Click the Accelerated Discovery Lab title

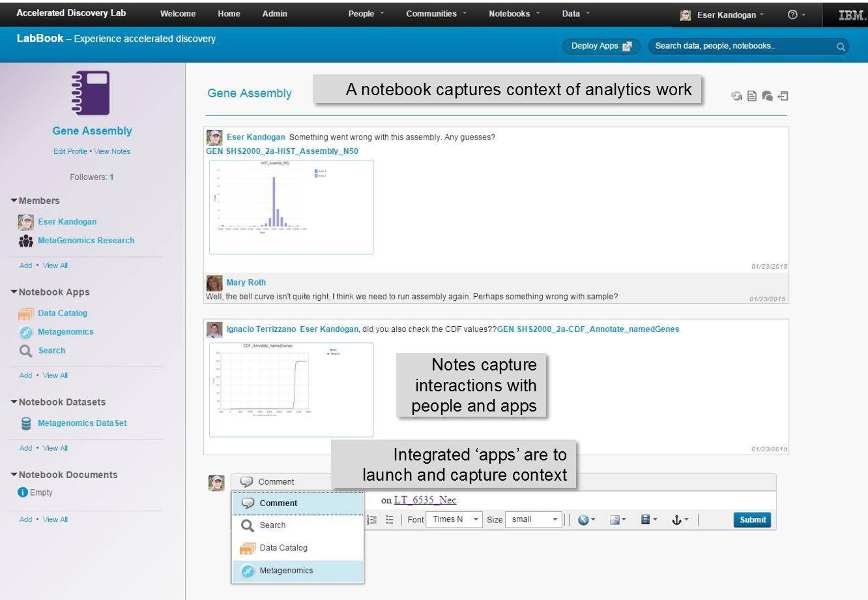[71, 13]
